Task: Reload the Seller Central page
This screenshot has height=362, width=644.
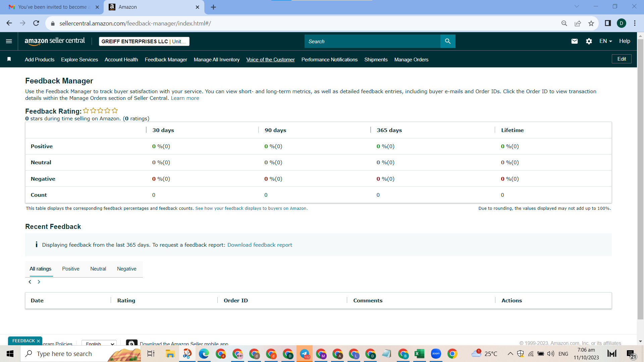Action: tap(36, 23)
